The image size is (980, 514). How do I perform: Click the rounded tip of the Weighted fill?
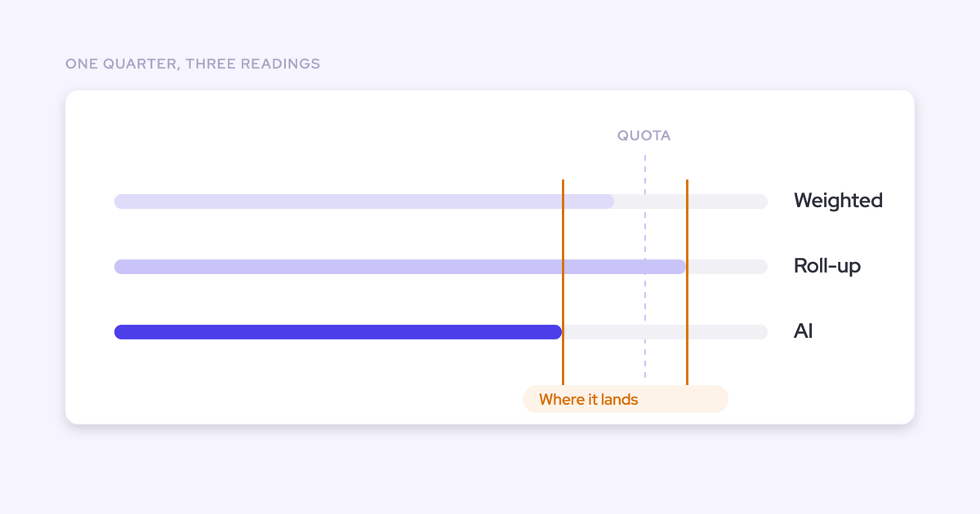(x=609, y=202)
